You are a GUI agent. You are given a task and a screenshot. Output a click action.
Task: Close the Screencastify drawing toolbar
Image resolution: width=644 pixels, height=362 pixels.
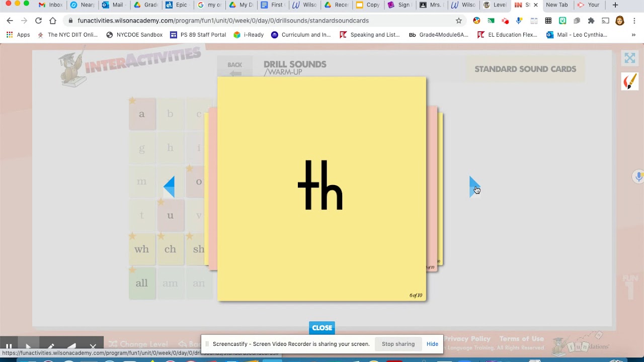93,347
